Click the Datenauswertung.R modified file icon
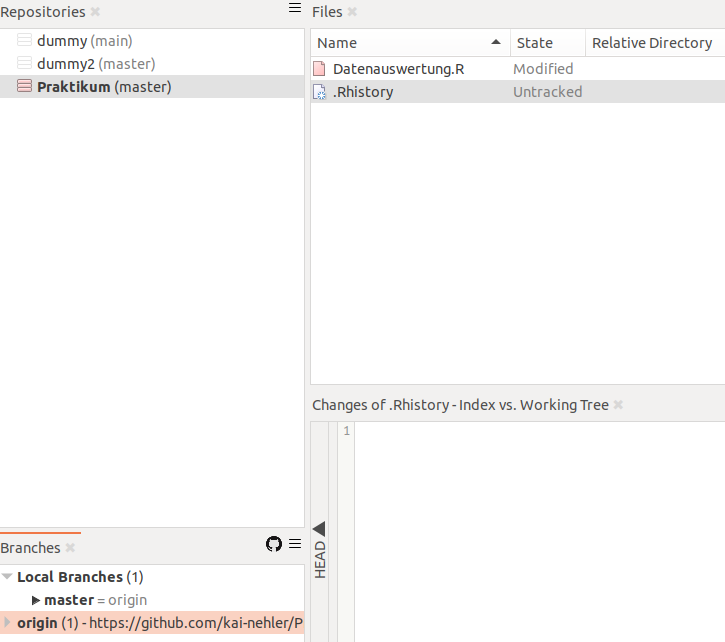The width and height of the screenshot is (725, 642). point(320,69)
